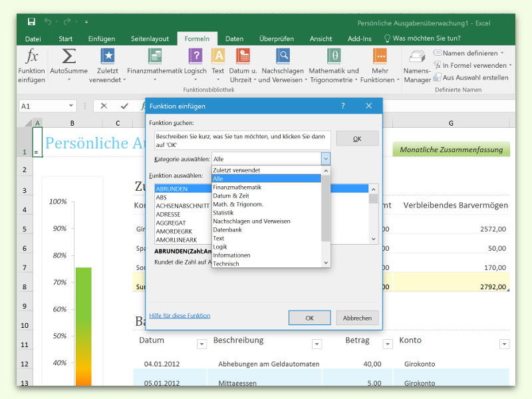532x399 pixels.
Task: Open the Beschreibung column filter dropdown
Action: [x=317, y=344]
